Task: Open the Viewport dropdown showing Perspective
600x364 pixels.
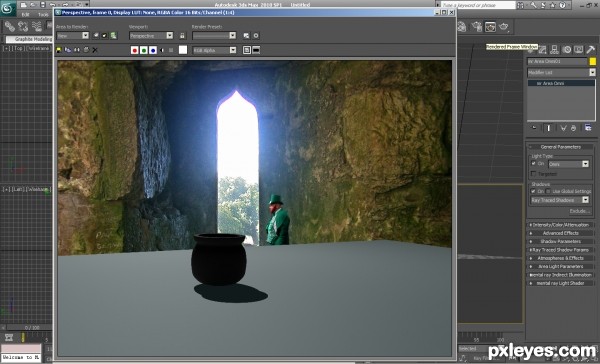Action: tap(151, 36)
